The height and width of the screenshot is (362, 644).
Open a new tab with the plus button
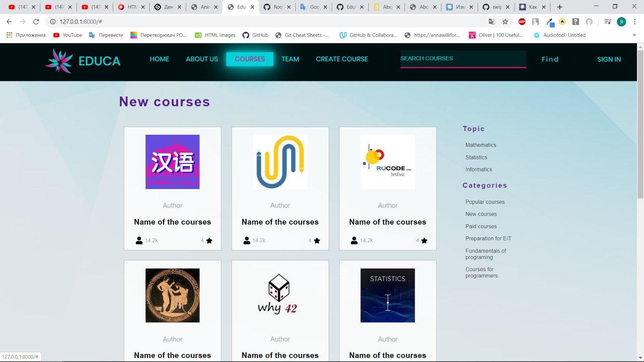[559, 7]
